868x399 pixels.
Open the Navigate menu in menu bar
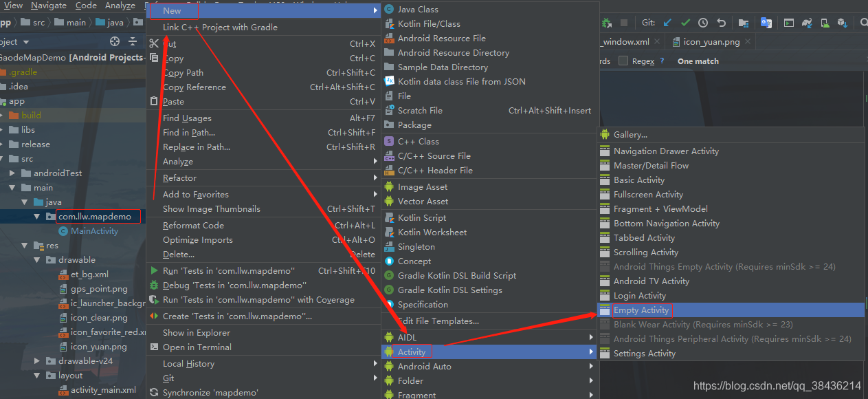[49, 6]
